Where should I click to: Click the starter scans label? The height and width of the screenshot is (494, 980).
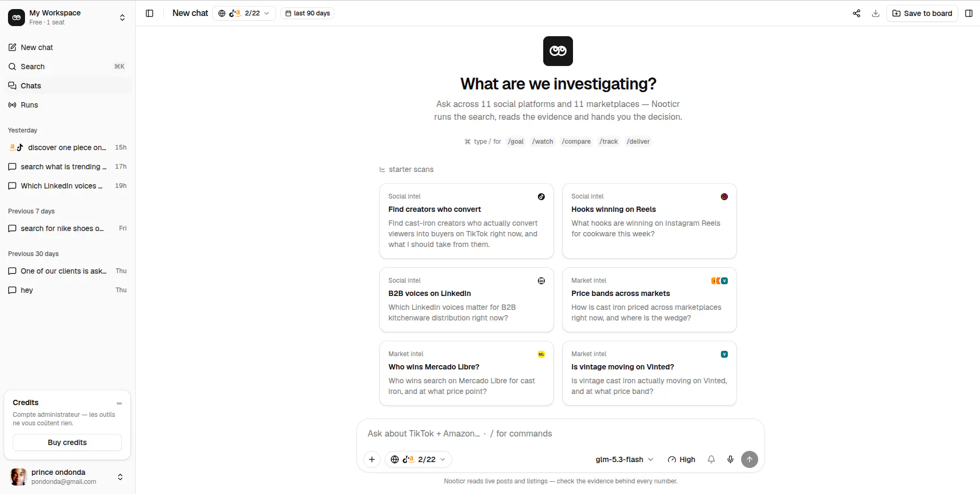point(411,170)
